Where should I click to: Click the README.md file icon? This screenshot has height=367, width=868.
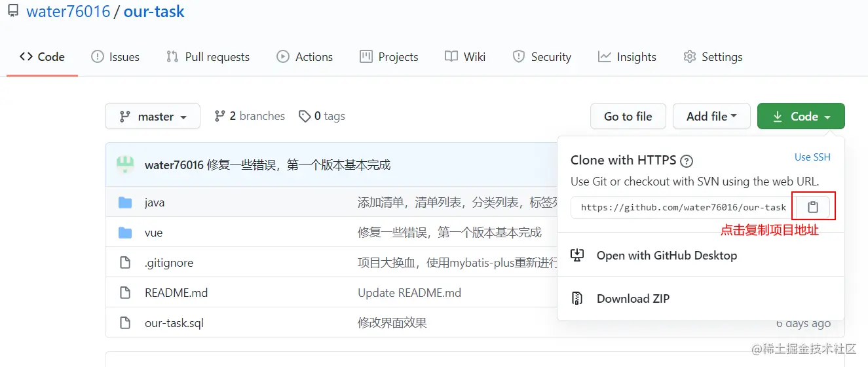[125, 293]
